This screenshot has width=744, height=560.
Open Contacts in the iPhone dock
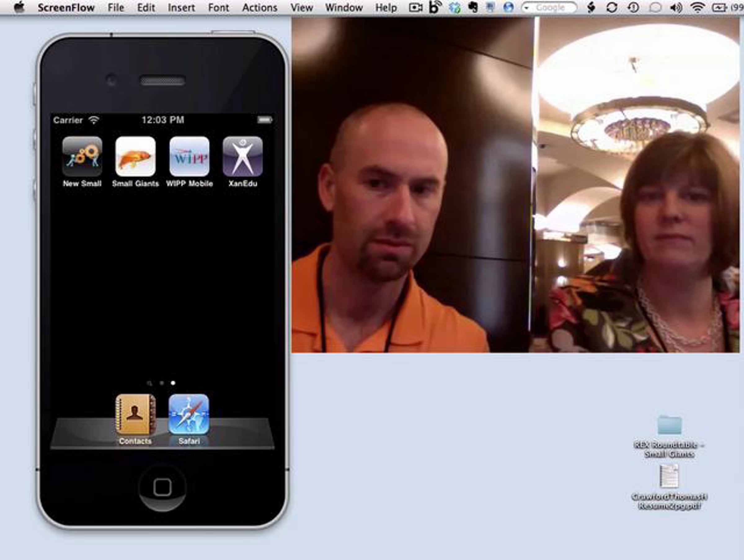(x=135, y=415)
